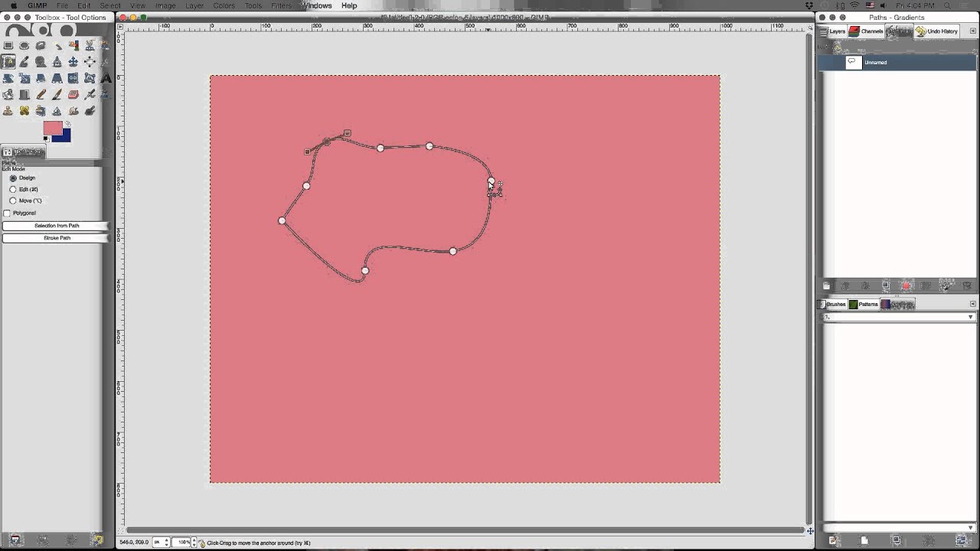Select the Pencil tool
The height and width of the screenshot is (551, 980).
41,95
